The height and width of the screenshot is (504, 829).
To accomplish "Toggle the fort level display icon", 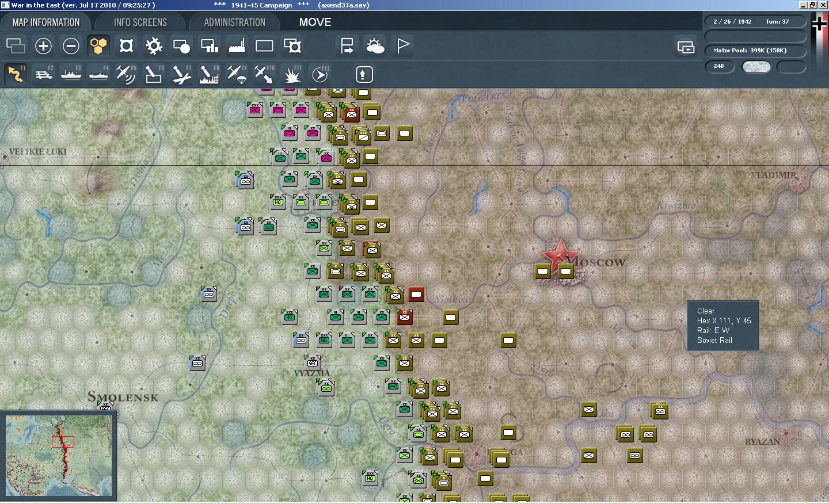I will 126,45.
